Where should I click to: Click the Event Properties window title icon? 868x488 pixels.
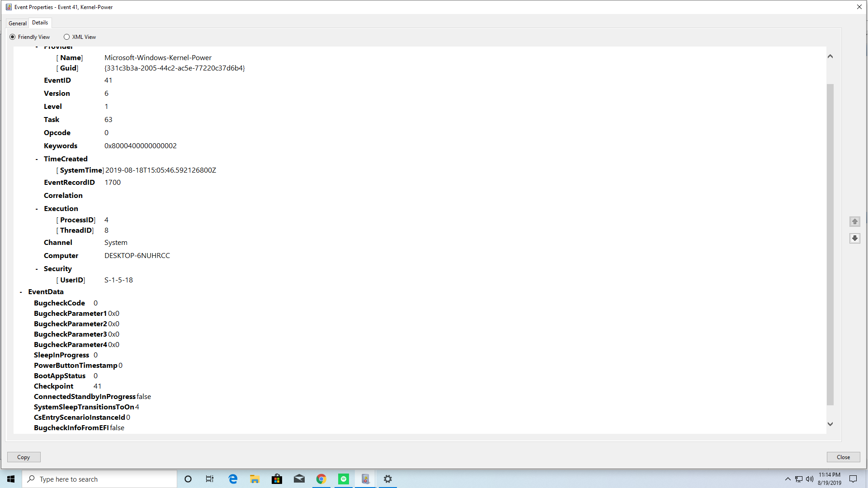(x=8, y=7)
